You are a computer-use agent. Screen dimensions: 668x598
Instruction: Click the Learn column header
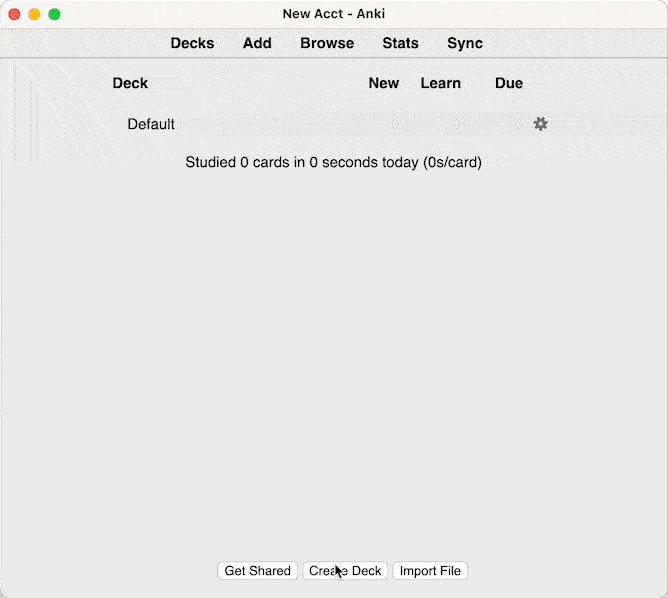441,83
